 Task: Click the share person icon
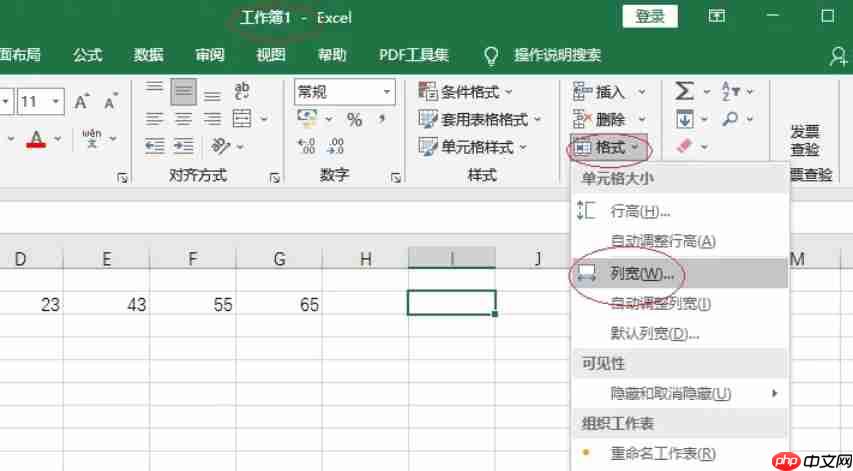pyautogui.click(x=838, y=55)
